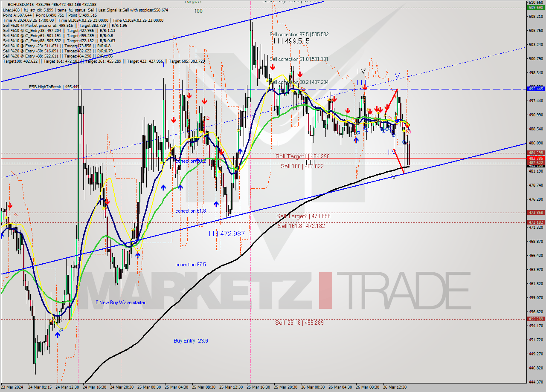546x392 pixels.
Task: Select the red 484.298 price tag
Action: (536, 153)
